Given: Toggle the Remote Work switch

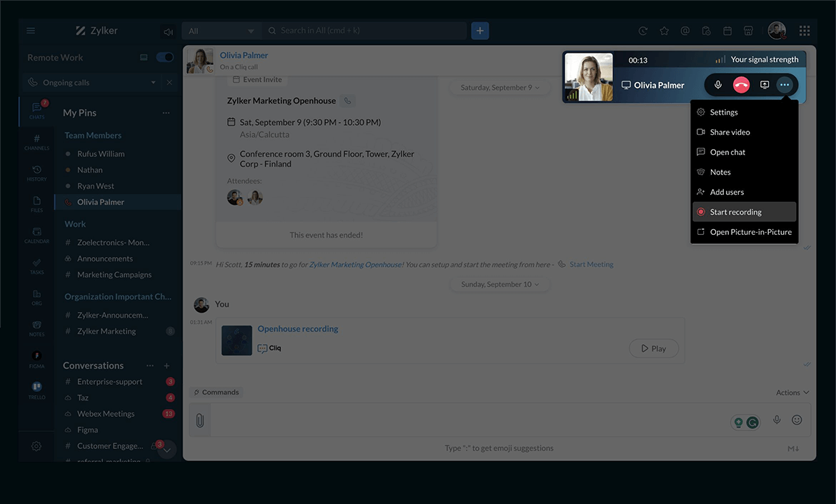Looking at the screenshot, I should click(165, 57).
